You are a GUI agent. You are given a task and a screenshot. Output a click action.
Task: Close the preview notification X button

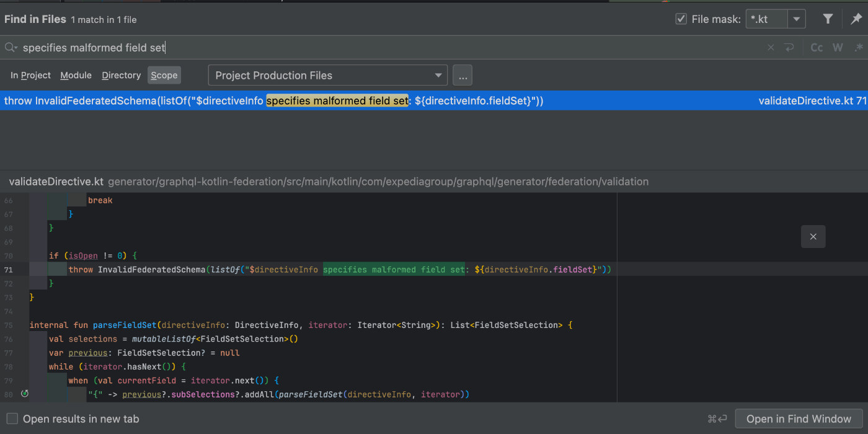[x=813, y=236]
